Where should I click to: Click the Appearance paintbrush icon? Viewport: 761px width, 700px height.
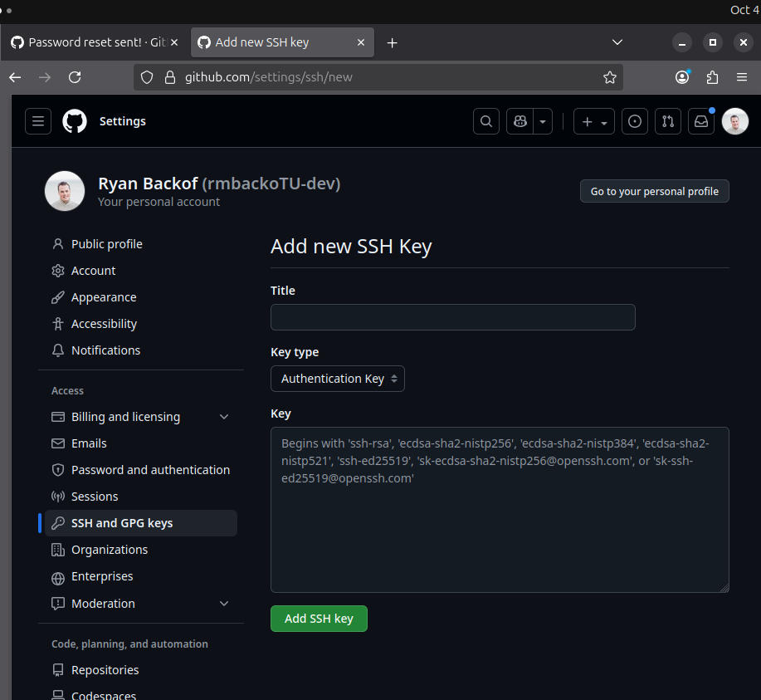click(x=58, y=297)
